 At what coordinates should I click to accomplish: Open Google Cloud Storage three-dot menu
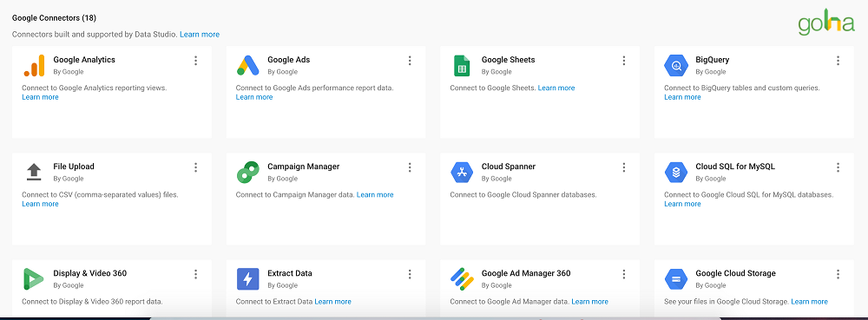coord(838,274)
